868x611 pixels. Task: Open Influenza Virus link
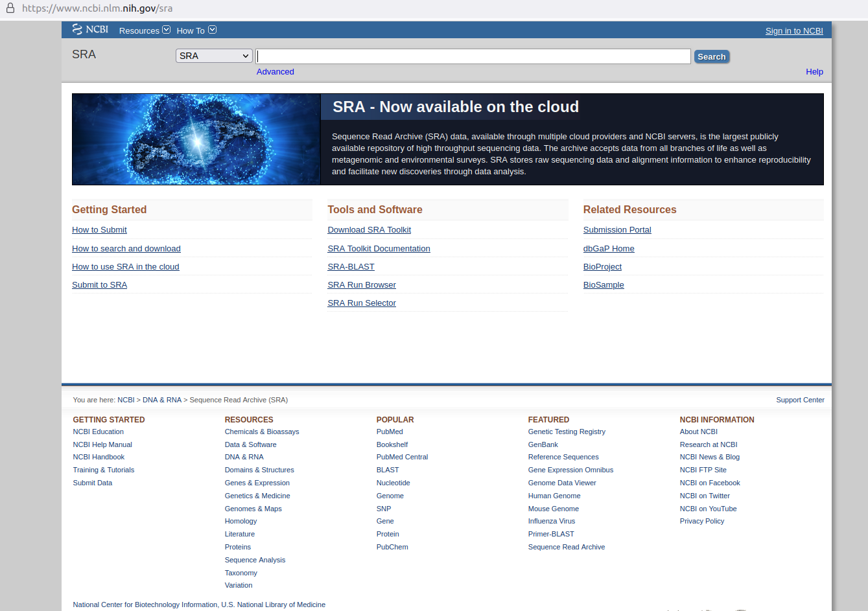(x=552, y=521)
